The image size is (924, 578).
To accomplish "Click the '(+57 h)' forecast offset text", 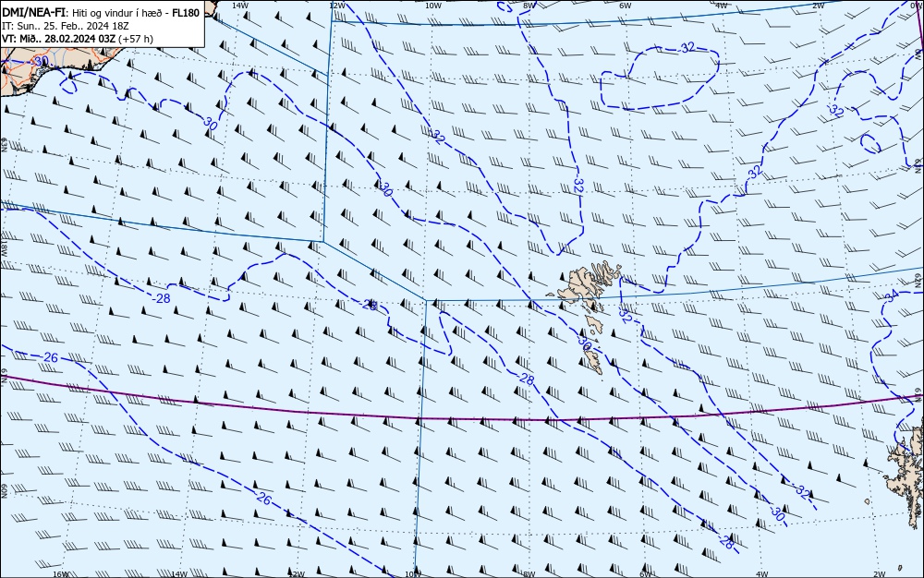I will coord(136,39).
